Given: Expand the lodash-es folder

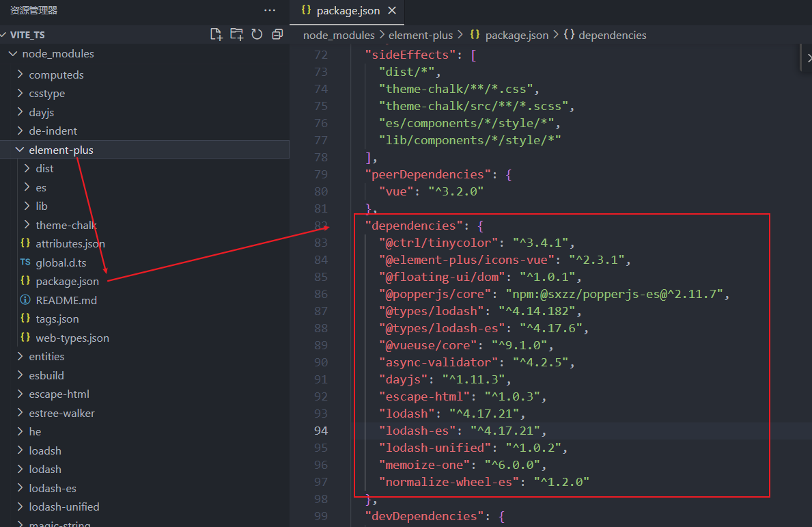Looking at the screenshot, I should click(x=53, y=488).
